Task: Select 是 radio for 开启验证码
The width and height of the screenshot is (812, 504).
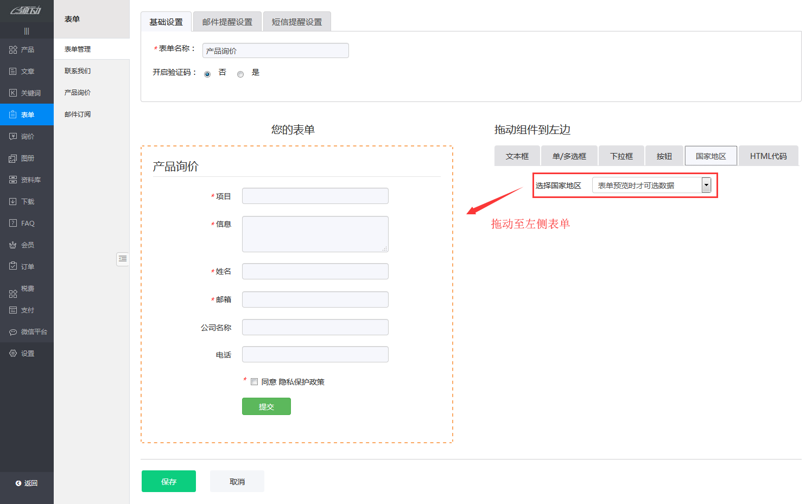Action: (240, 74)
